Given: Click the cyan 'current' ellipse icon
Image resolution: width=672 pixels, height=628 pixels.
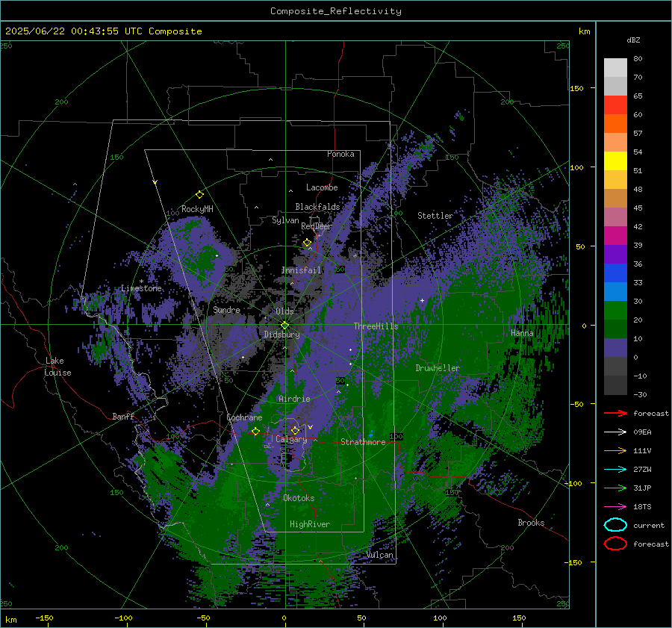Looking at the screenshot, I should (615, 525).
